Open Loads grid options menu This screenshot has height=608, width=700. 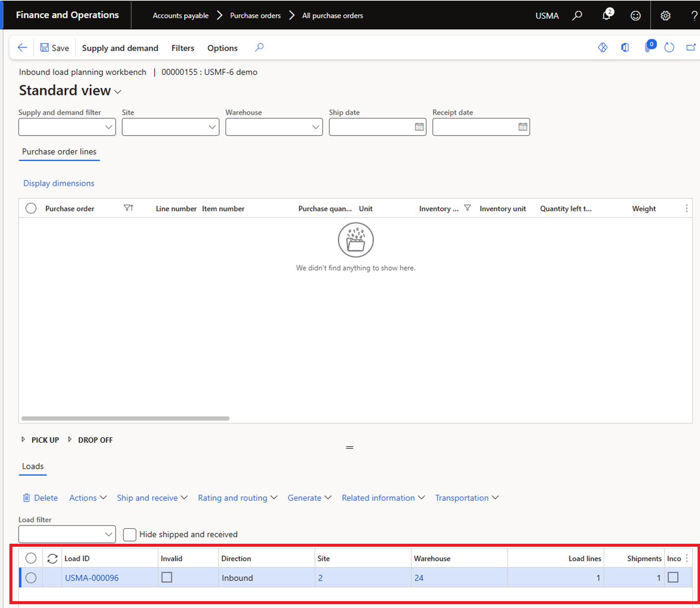coord(686,558)
